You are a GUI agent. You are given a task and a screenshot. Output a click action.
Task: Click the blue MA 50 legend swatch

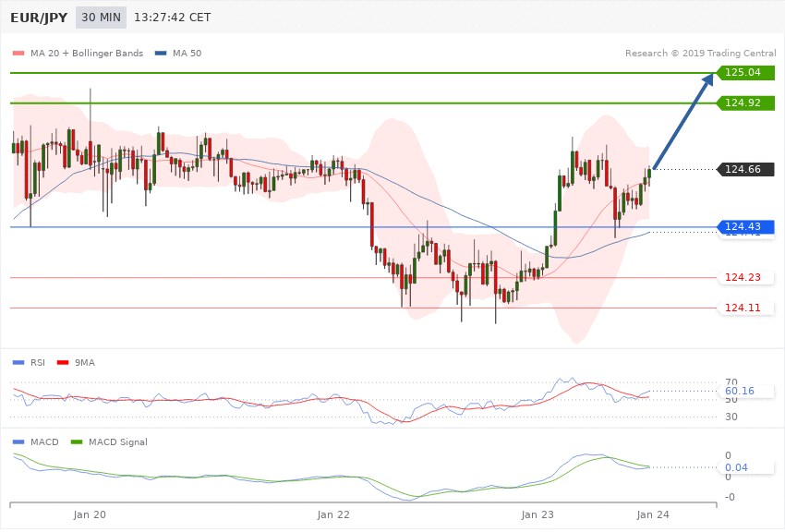[x=161, y=53]
